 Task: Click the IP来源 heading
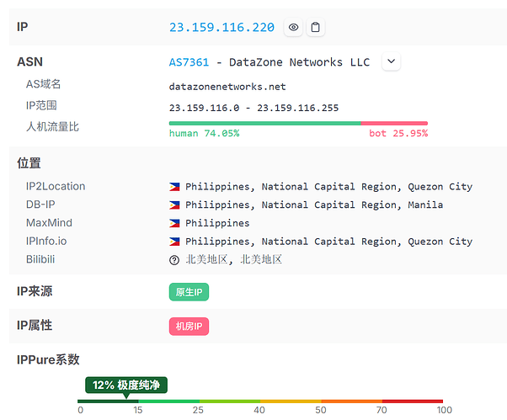35,291
